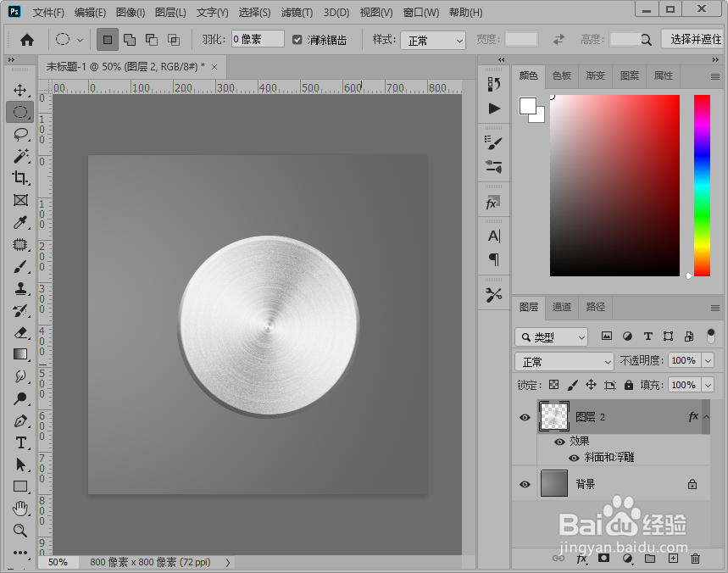
Task: Toggle New selection mode button
Action: click(x=108, y=40)
